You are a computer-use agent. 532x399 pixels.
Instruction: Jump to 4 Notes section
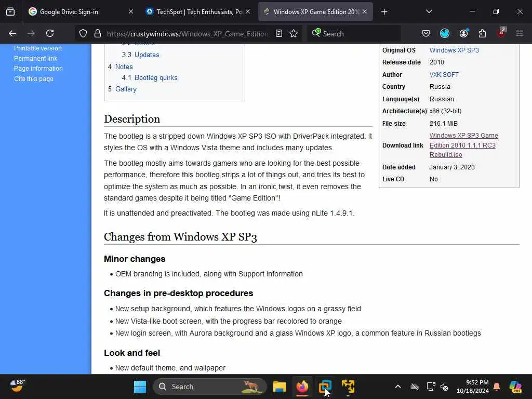coord(121,67)
